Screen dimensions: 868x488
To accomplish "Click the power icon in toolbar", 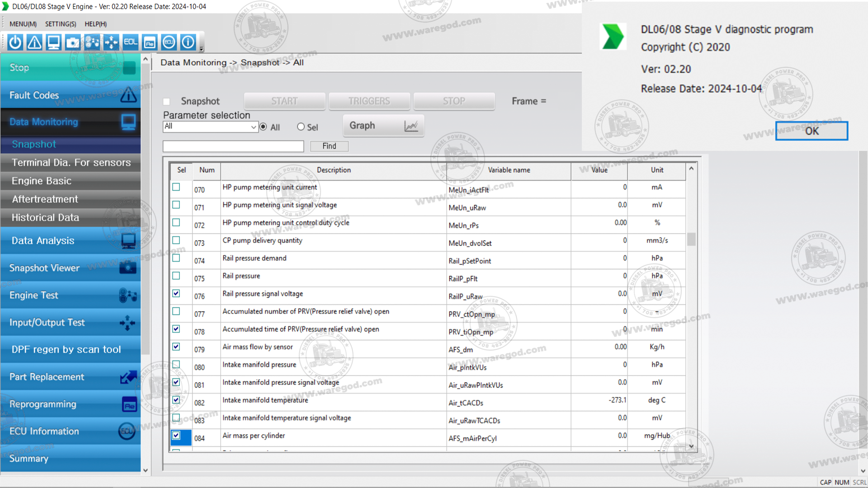I will point(15,42).
